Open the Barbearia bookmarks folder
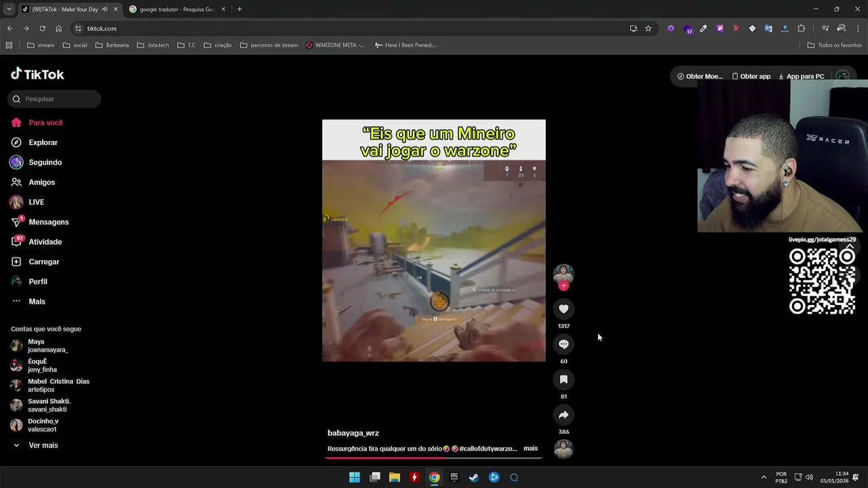The height and width of the screenshot is (488, 868). (x=113, y=45)
